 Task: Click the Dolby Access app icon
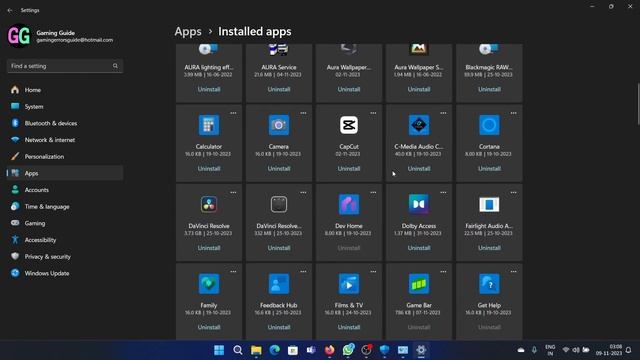coord(419,204)
